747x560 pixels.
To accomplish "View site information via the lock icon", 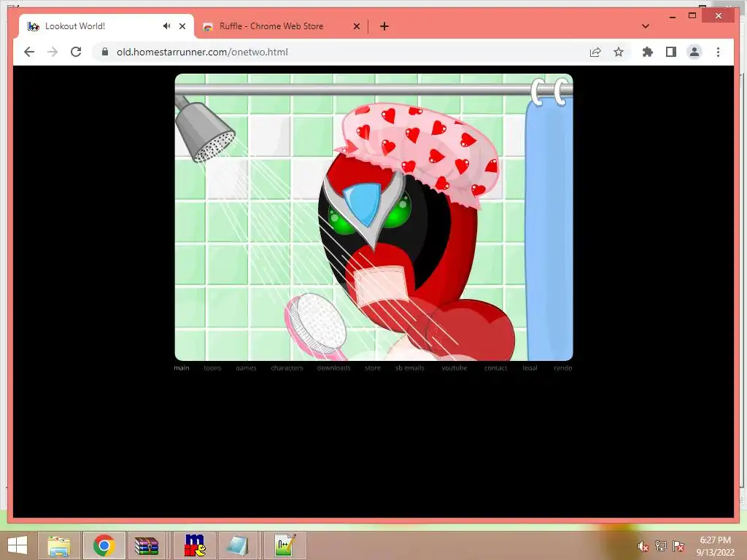I will pyautogui.click(x=105, y=52).
